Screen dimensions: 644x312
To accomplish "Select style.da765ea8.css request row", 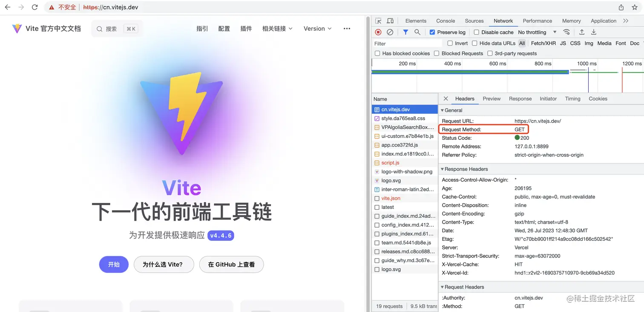I will pyautogui.click(x=405, y=118).
